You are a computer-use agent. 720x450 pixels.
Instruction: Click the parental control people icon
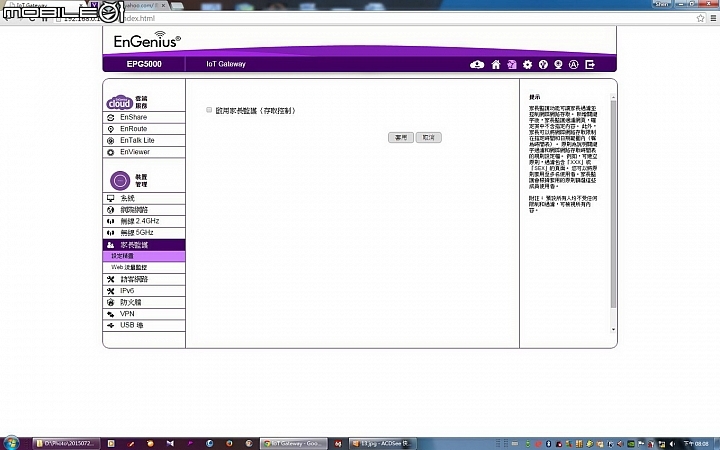click(x=110, y=245)
